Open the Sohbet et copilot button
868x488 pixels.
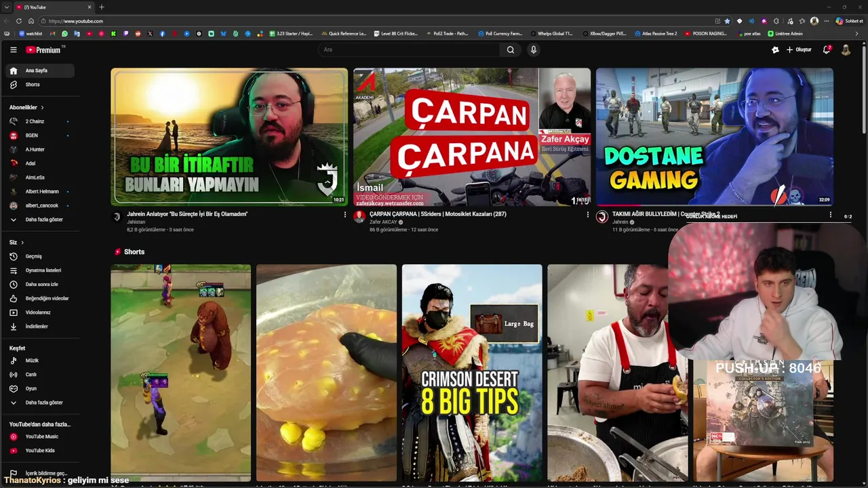849,21
